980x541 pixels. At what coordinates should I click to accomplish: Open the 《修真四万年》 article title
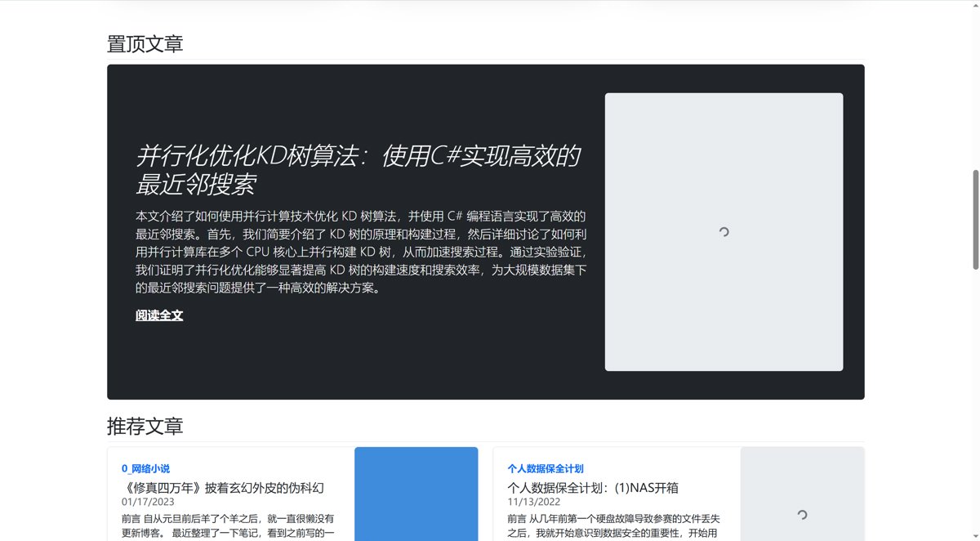pyautogui.click(x=222, y=488)
